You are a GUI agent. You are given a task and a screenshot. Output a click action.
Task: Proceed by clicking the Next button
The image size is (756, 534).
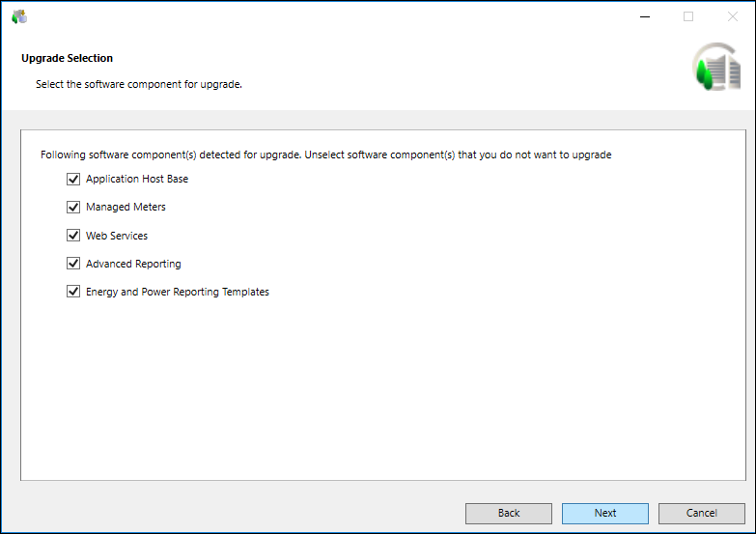pyautogui.click(x=605, y=513)
